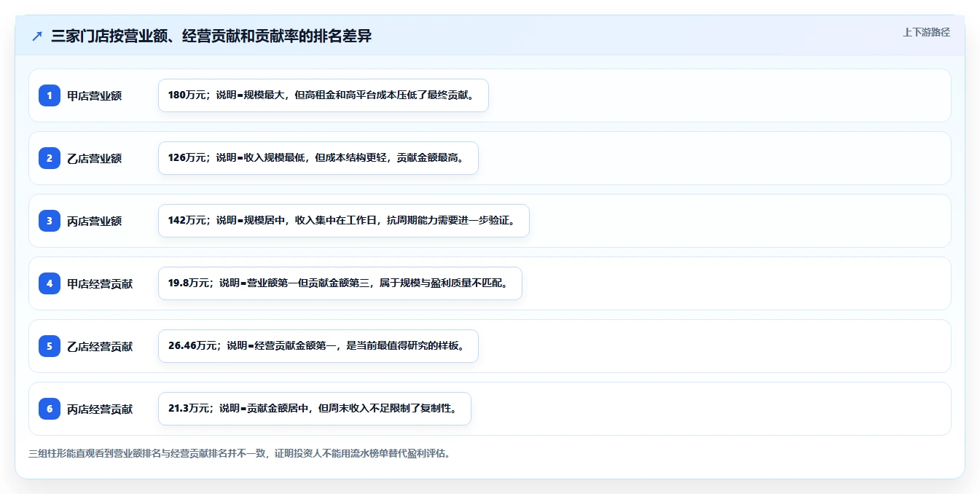Click the 丙店营业额 label
This screenshot has width=980, height=494.
pyautogui.click(x=95, y=221)
